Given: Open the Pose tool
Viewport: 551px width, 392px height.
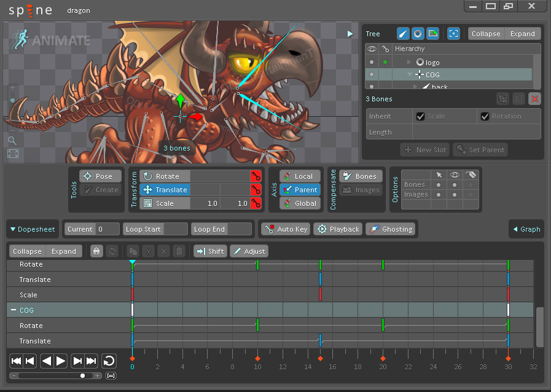Looking at the screenshot, I should click(x=101, y=176).
